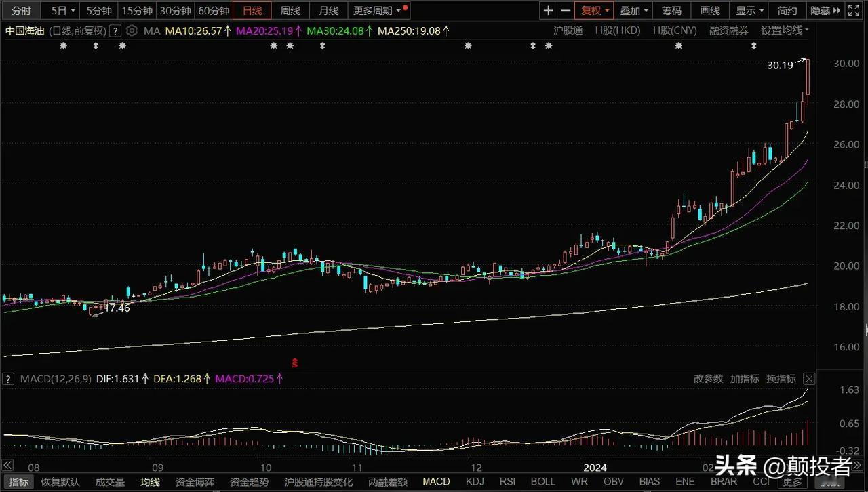The height and width of the screenshot is (492, 868).
Task: Click the 17.46 low price label
Action: (x=117, y=308)
